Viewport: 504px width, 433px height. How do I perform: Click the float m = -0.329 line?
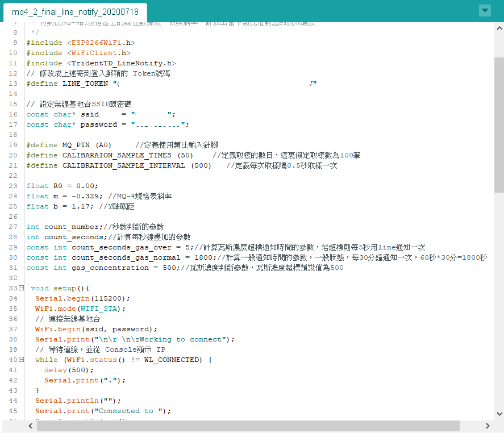coord(99,196)
